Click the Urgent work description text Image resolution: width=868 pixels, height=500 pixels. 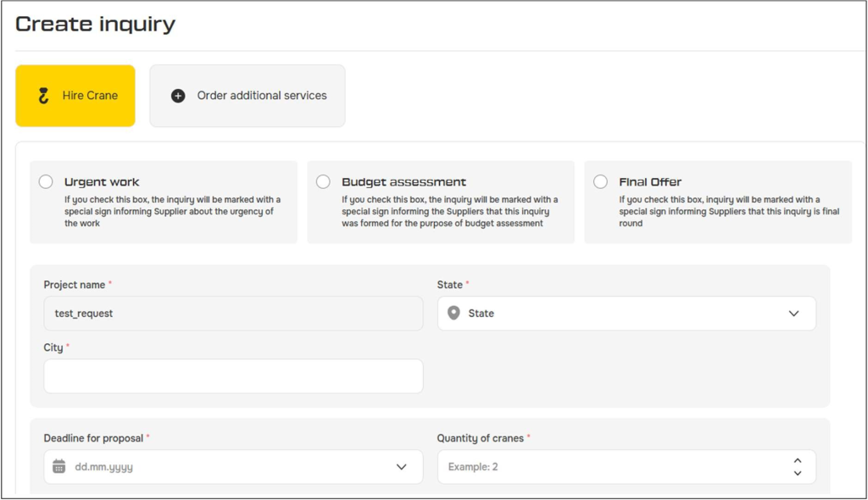pyautogui.click(x=172, y=212)
